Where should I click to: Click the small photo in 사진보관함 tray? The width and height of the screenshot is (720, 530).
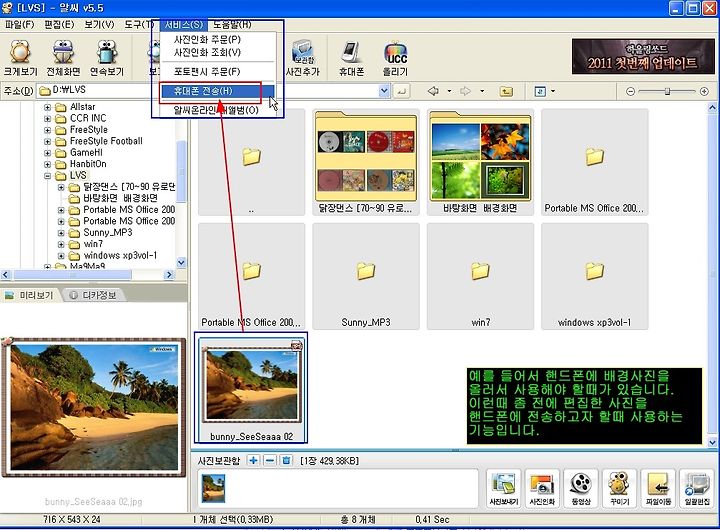(x=214, y=488)
